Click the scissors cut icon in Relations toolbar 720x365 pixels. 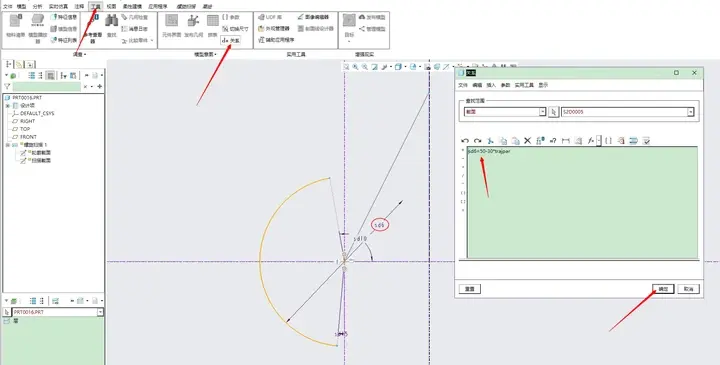[490, 141]
